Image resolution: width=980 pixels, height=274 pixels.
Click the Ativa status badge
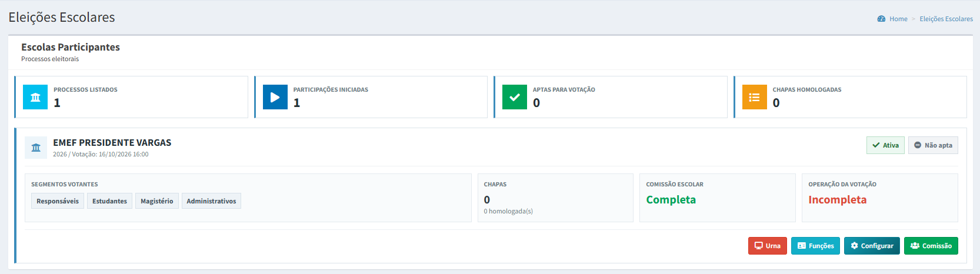(885, 145)
